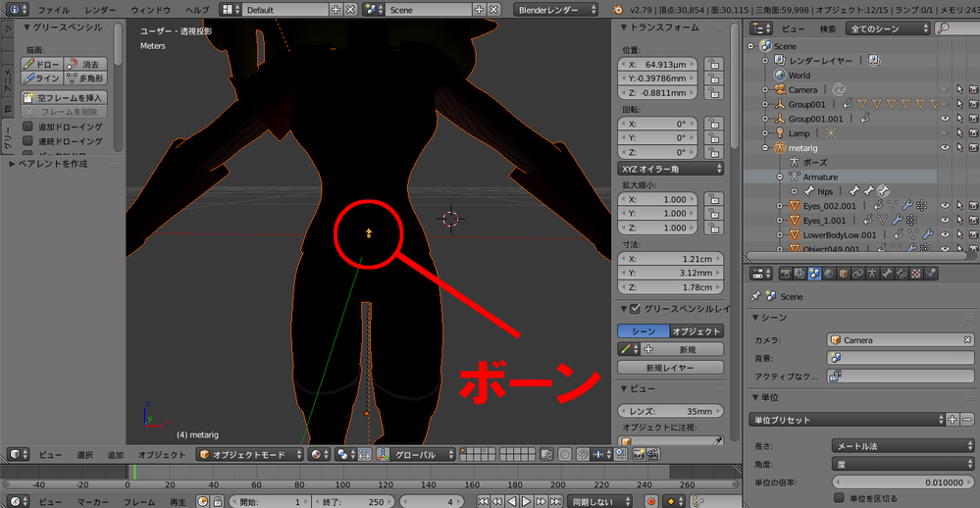Click the metarig armature icon in outliner

(x=781, y=147)
